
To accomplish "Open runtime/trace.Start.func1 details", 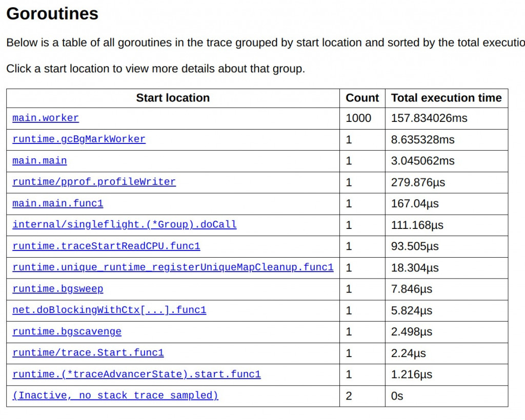I will click(88, 353).
